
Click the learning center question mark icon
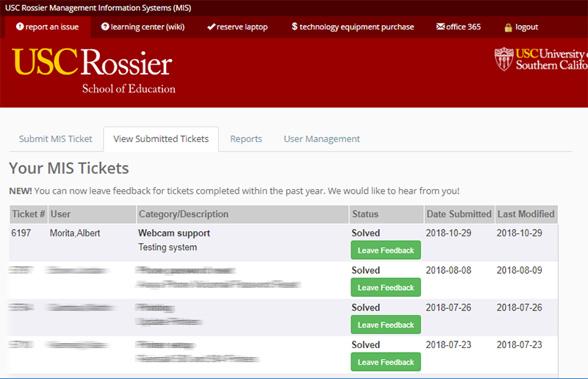[105, 27]
